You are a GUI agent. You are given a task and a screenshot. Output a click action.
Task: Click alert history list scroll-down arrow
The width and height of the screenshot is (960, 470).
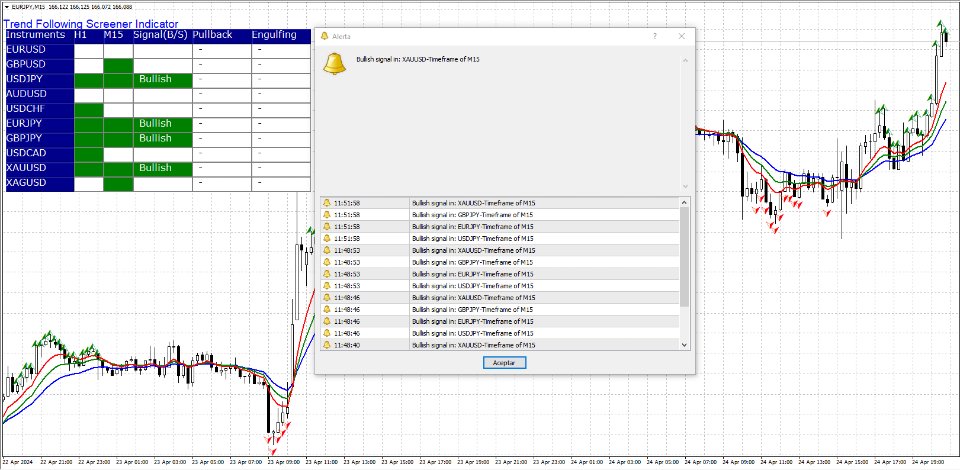[x=684, y=345]
